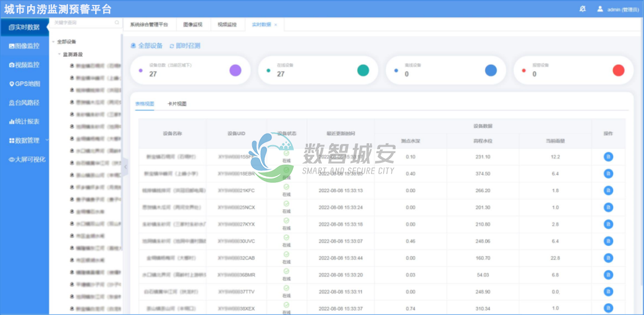
Task: Click the 即时召测 refresh button
Action: click(x=184, y=46)
